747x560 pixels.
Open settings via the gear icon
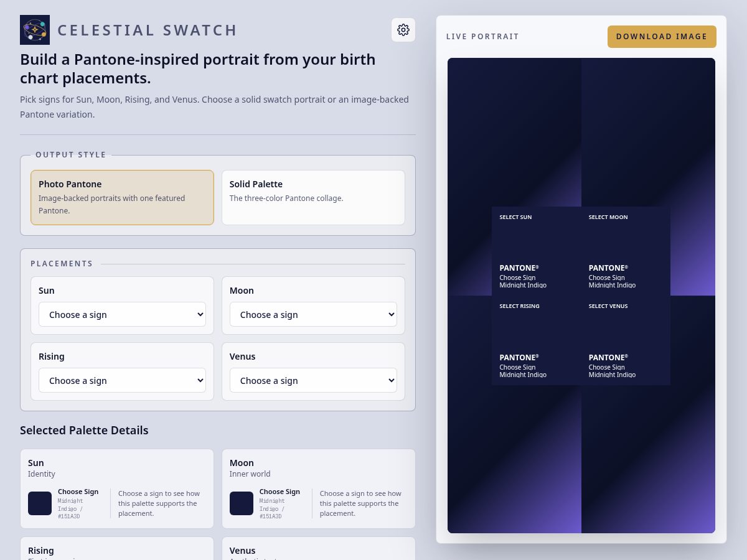pyautogui.click(x=403, y=30)
